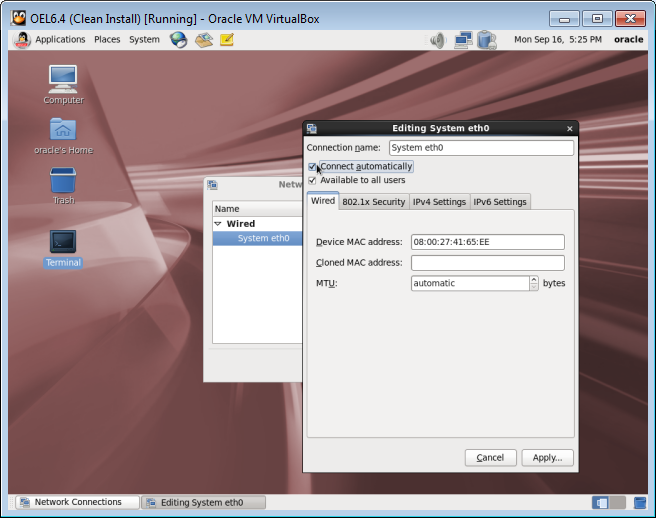Click the volume speaker icon
Screen dimensions: 656x518
coord(438,40)
